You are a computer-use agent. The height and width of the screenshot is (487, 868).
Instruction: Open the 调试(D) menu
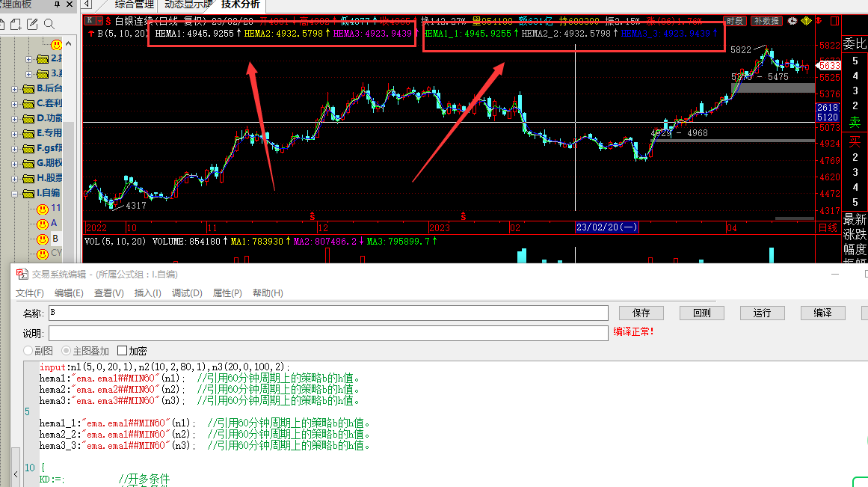tap(187, 293)
